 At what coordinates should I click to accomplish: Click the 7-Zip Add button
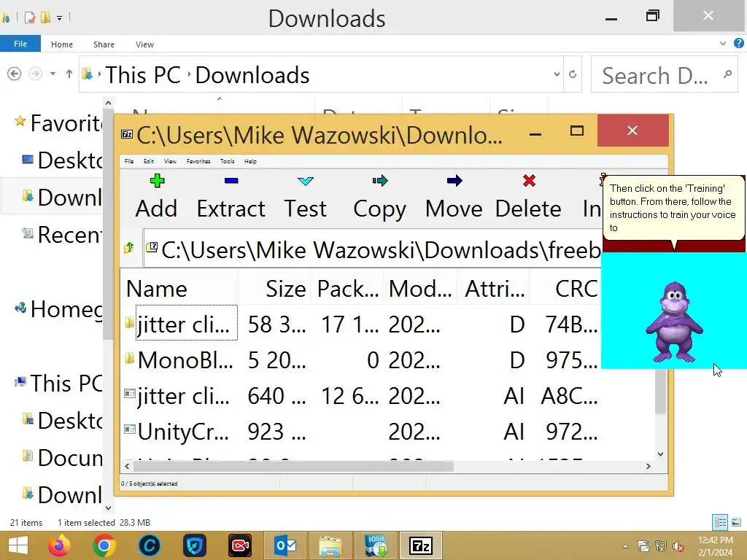tap(156, 197)
